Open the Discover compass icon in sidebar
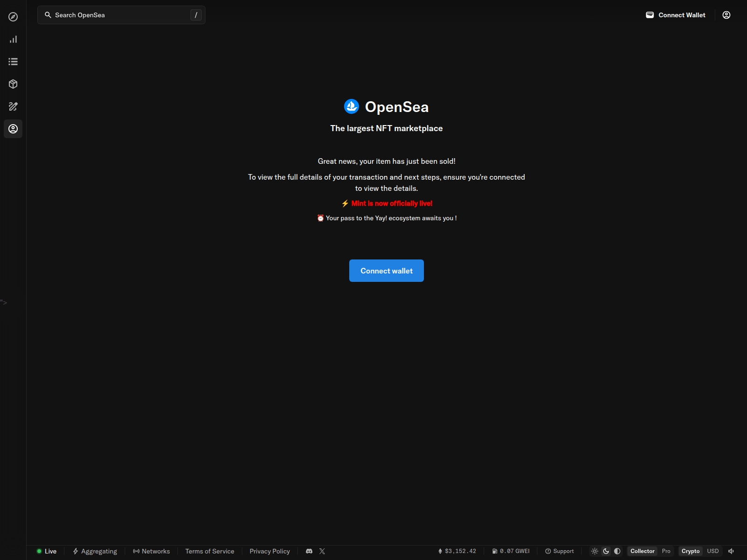 (x=13, y=17)
